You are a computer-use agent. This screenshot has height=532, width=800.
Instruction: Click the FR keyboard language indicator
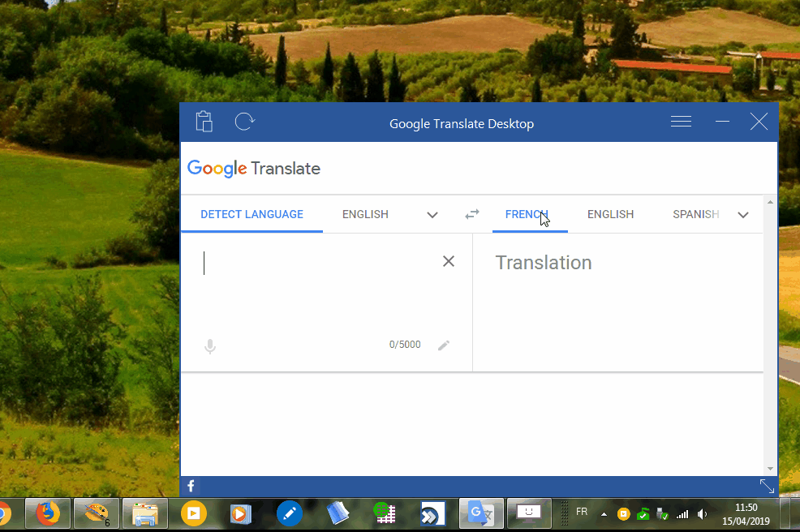click(x=582, y=512)
